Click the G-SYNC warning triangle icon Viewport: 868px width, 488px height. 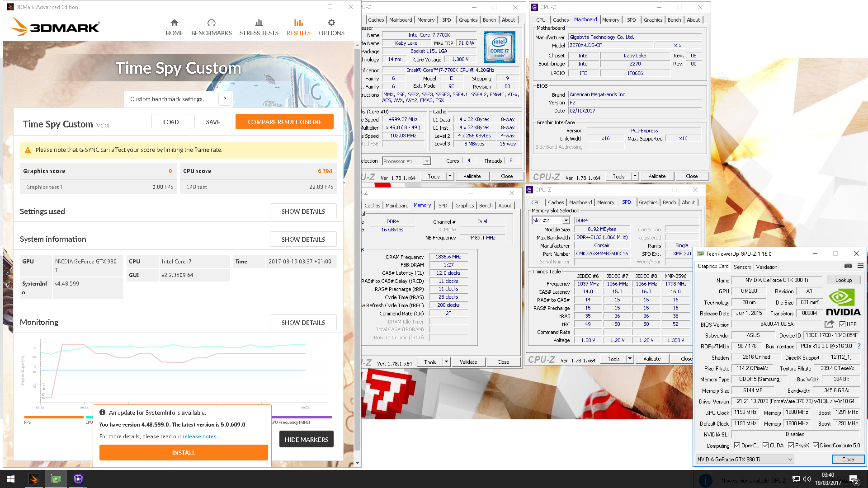tap(28, 150)
